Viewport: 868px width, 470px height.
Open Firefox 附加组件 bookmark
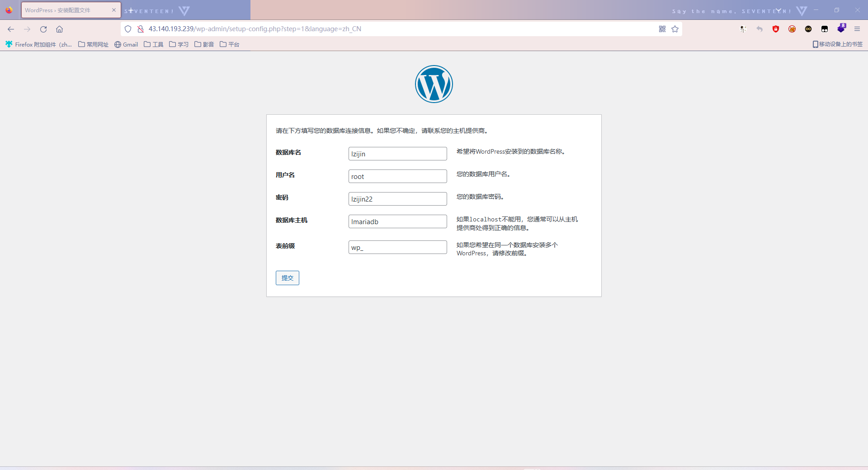pos(39,44)
